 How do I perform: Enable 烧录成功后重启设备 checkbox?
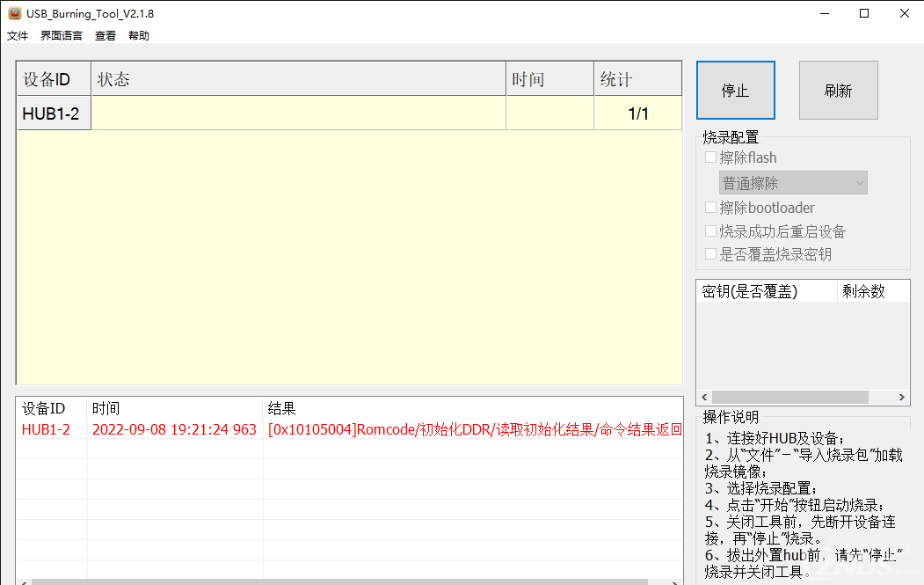(x=710, y=231)
